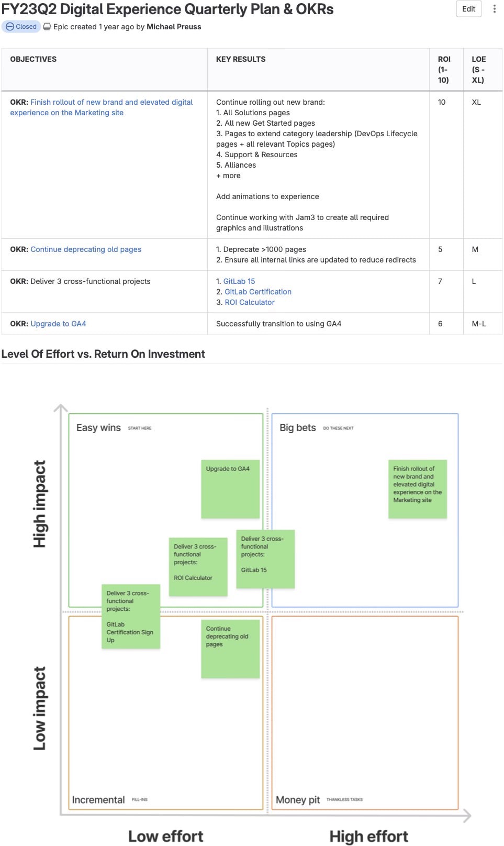Click the Money pit quadrant label

tap(297, 800)
